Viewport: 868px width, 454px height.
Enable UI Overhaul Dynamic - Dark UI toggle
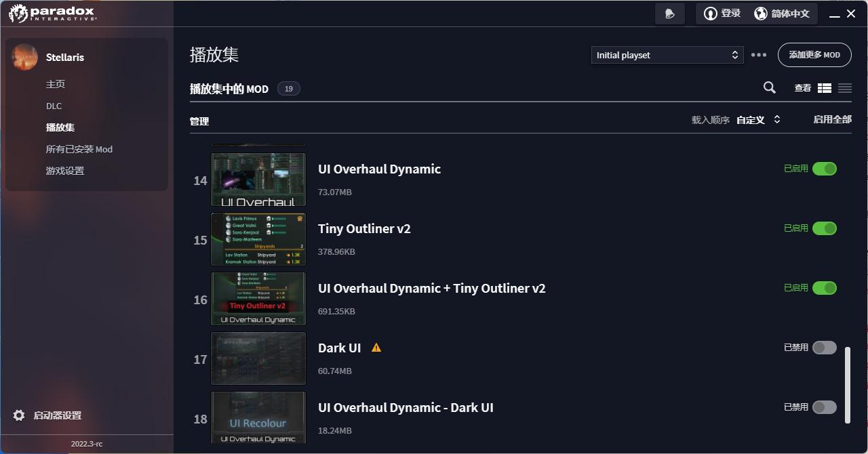825,407
